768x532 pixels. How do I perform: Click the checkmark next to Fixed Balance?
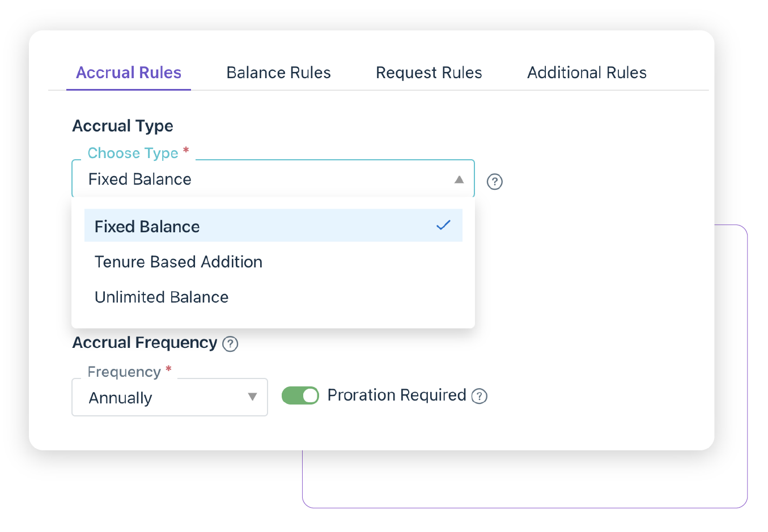[x=443, y=225]
